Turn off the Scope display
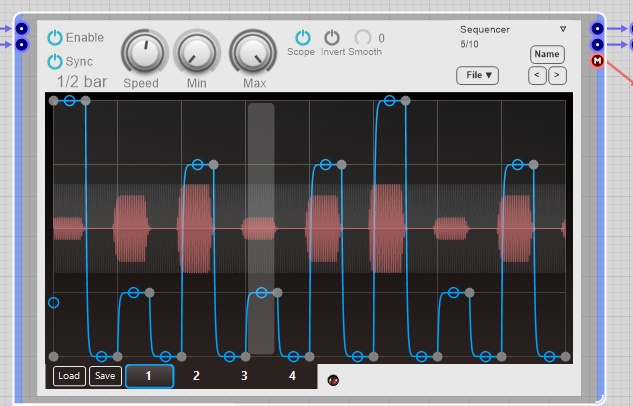This screenshot has width=633, height=406. [x=301, y=37]
